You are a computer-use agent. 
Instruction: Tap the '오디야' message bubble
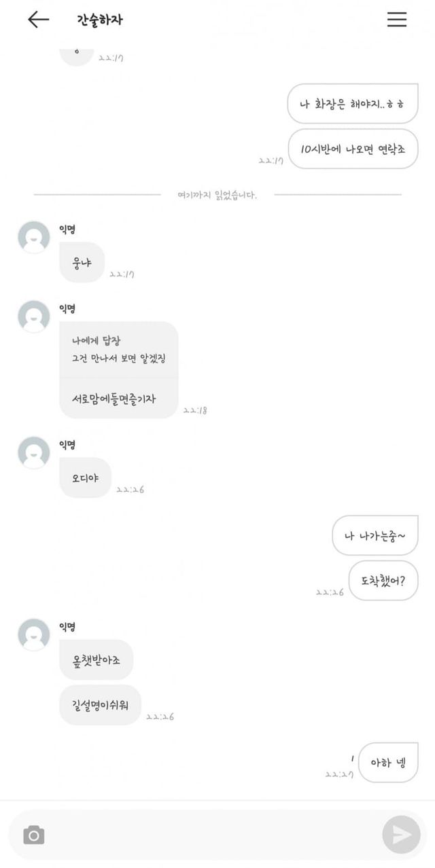(86, 477)
